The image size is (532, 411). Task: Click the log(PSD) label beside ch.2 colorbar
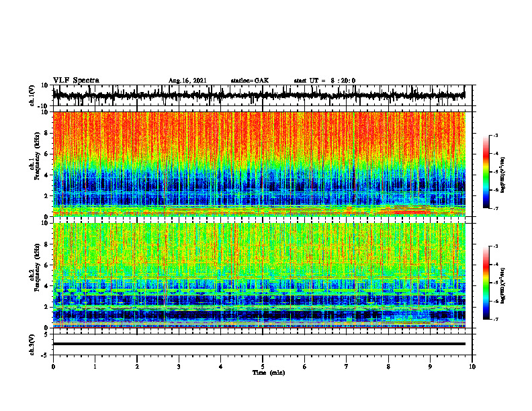(x=502, y=286)
